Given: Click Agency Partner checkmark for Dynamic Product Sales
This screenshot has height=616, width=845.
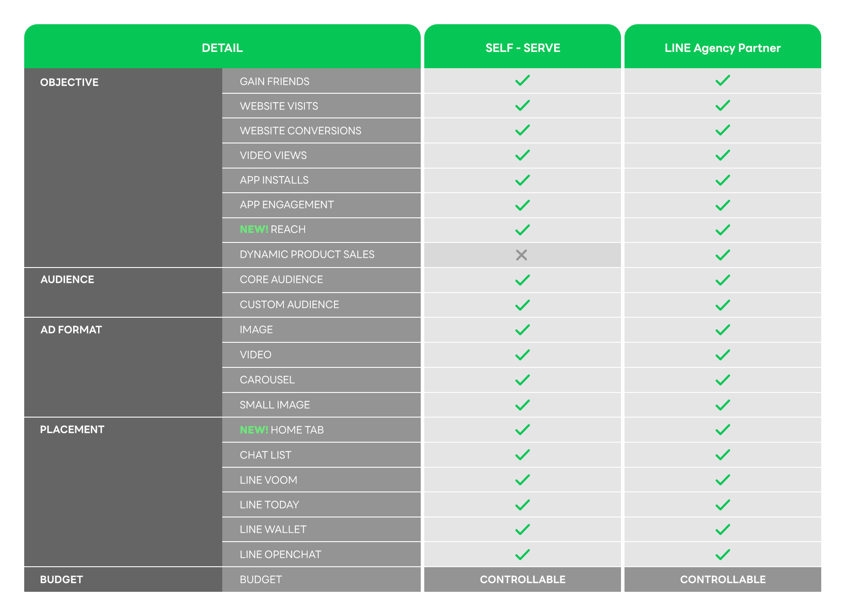Looking at the screenshot, I should coord(723,255).
